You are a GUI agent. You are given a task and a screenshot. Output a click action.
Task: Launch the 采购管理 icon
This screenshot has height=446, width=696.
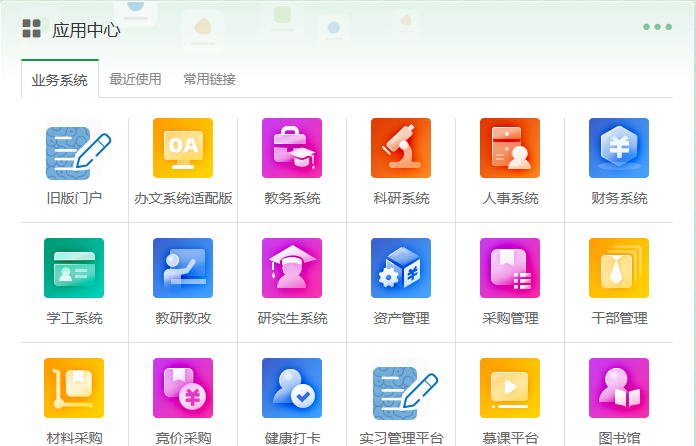tap(510, 268)
